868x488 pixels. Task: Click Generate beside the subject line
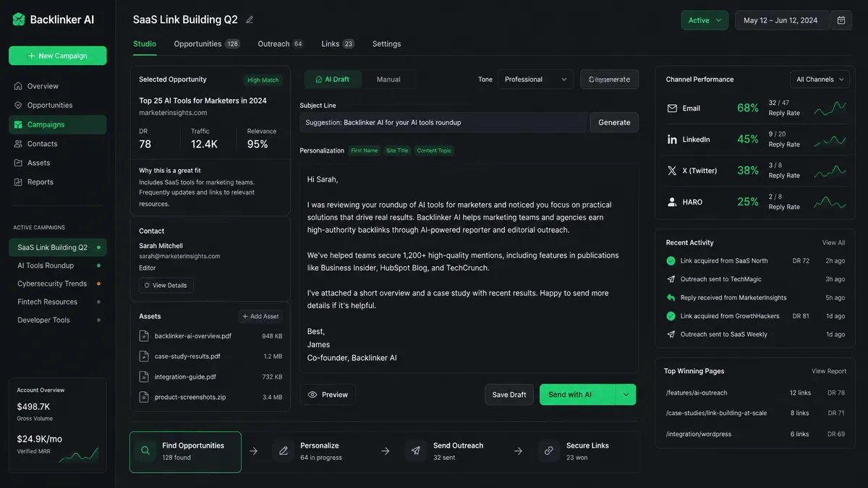coord(614,122)
